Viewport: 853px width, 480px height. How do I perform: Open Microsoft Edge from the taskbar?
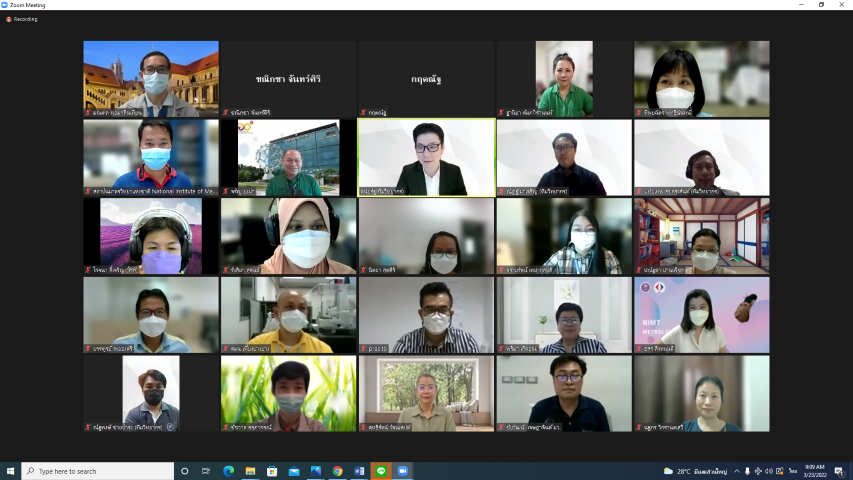click(228, 471)
